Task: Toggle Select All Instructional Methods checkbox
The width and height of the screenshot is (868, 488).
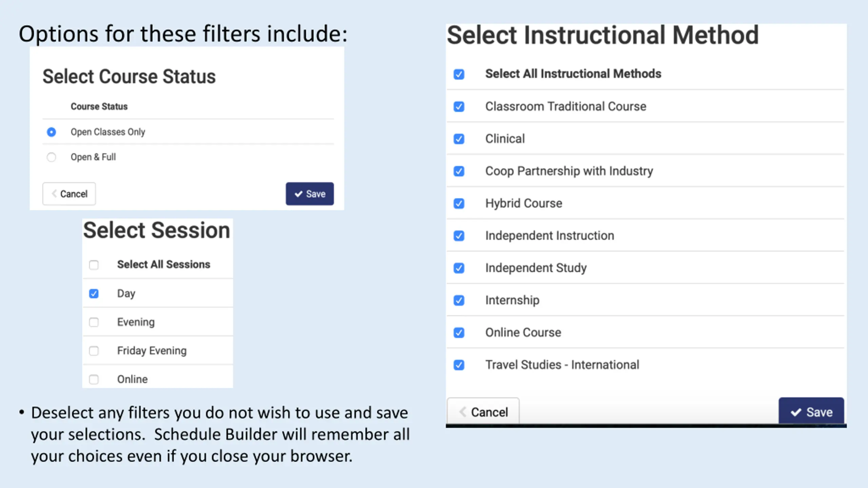Action: [x=459, y=74]
